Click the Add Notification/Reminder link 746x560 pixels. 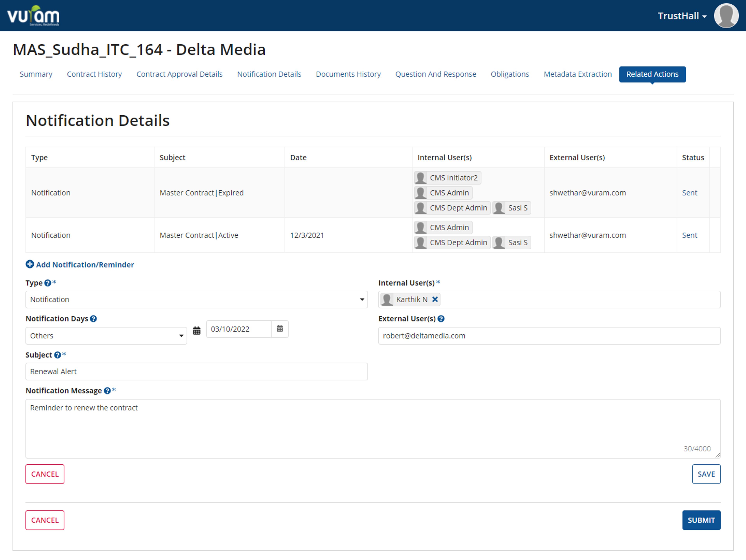85,265
